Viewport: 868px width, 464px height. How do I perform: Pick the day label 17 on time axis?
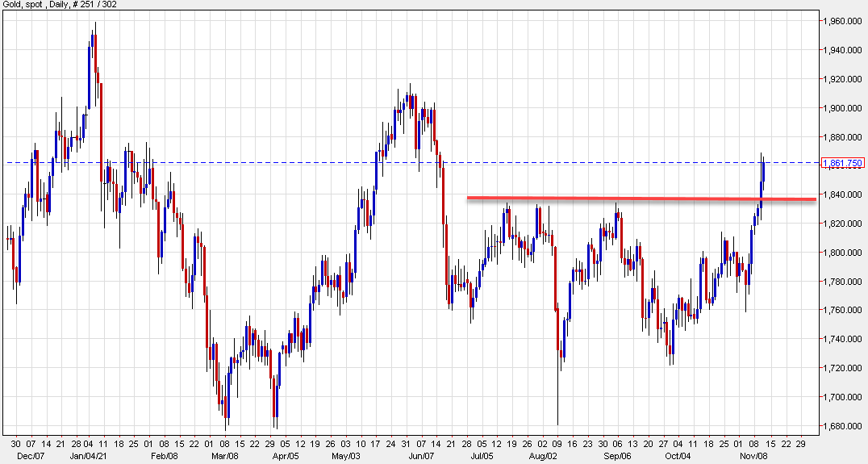pos(376,444)
